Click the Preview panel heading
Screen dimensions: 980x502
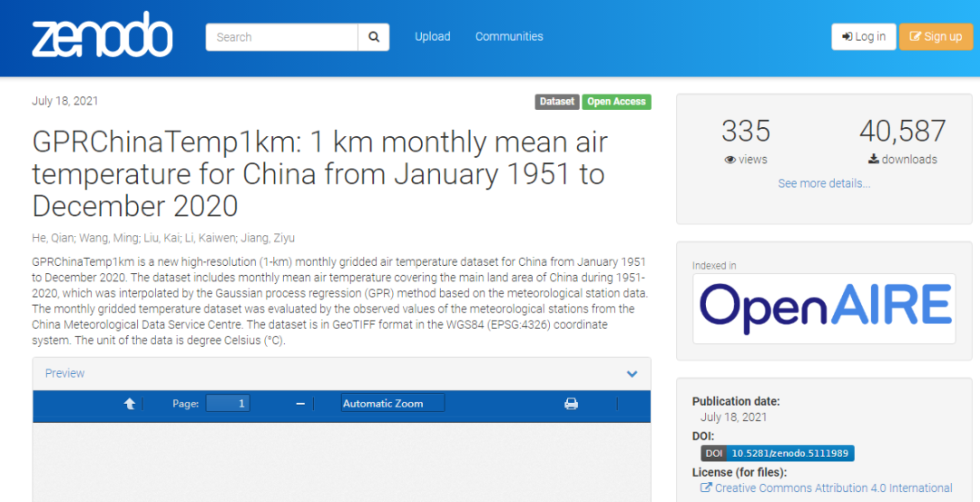[65, 373]
